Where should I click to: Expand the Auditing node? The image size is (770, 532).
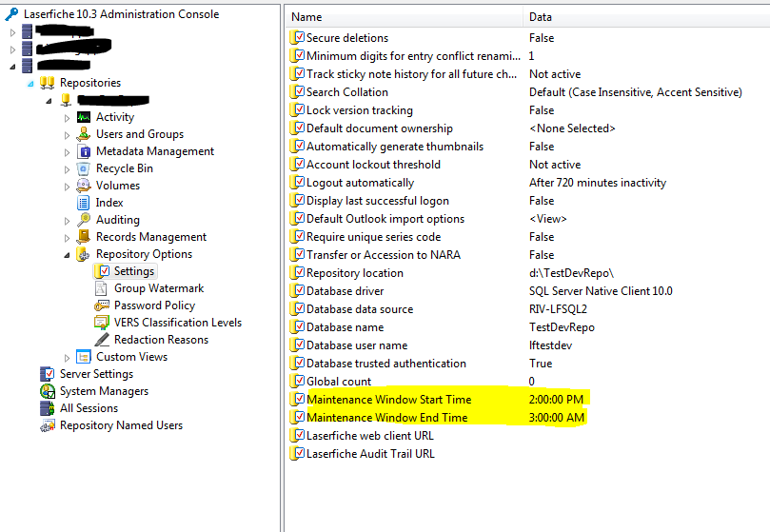pyautogui.click(x=67, y=221)
